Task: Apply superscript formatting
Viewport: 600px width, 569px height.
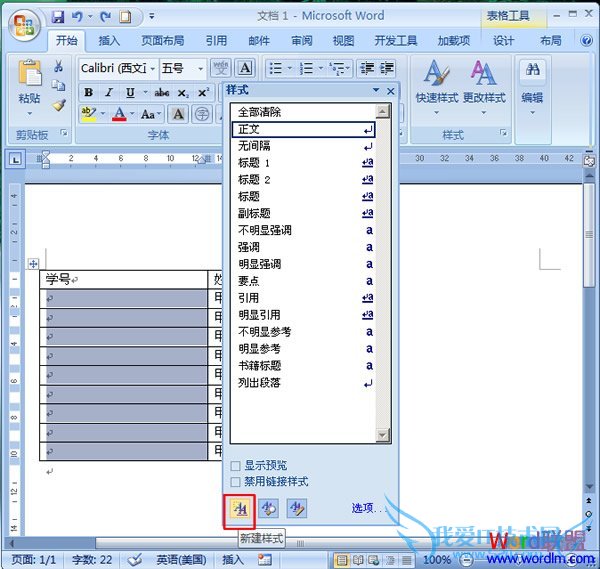Action: (203, 92)
